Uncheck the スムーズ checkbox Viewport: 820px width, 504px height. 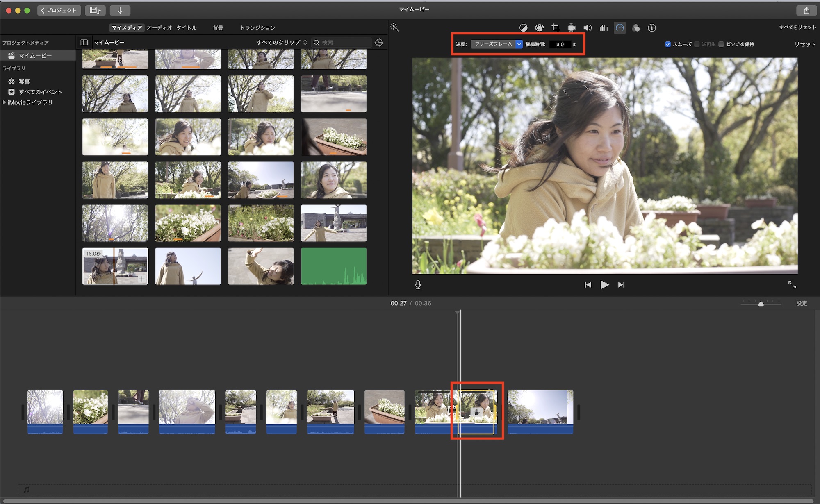coord(668,44)
